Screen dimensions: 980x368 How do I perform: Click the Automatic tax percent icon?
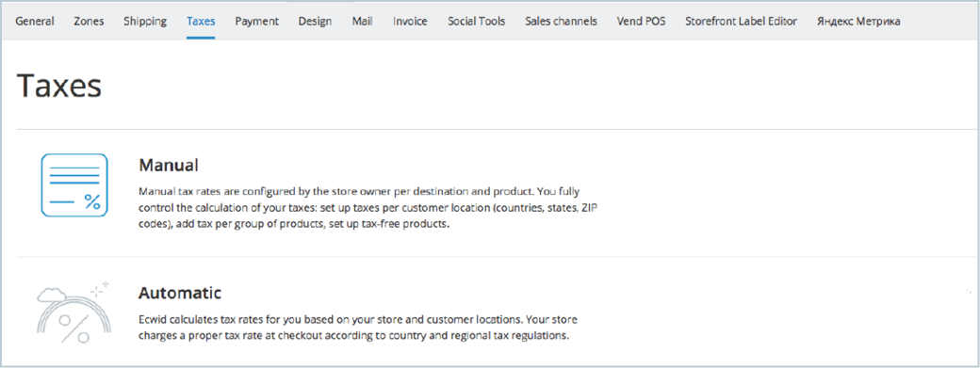click(73, 312)
